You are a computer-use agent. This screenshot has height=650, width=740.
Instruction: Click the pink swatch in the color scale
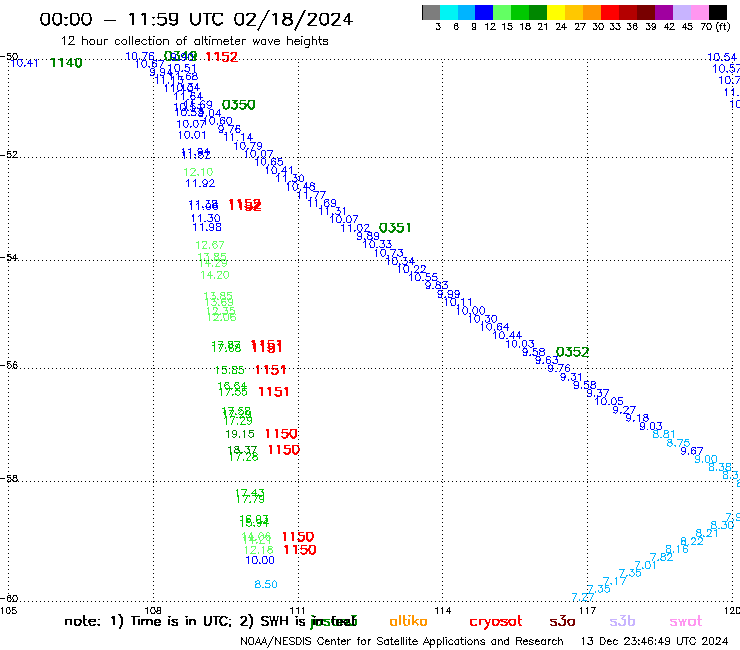[699, 12]
